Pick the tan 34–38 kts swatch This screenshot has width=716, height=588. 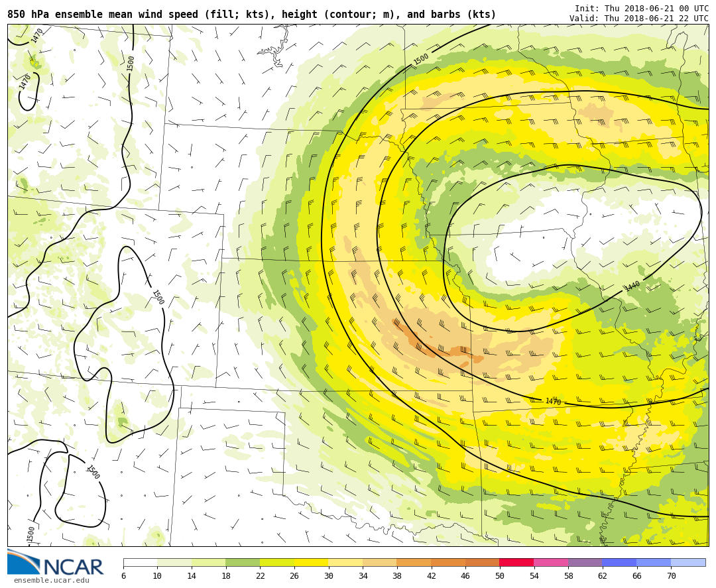pyautogui.click(x=380, y=562)
